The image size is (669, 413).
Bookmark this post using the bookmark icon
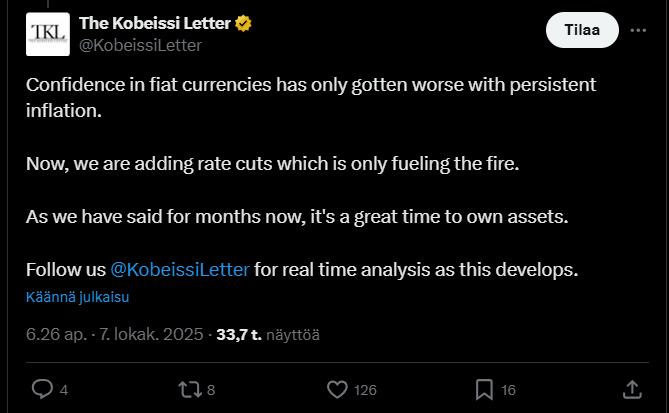[x=484, y=389]
